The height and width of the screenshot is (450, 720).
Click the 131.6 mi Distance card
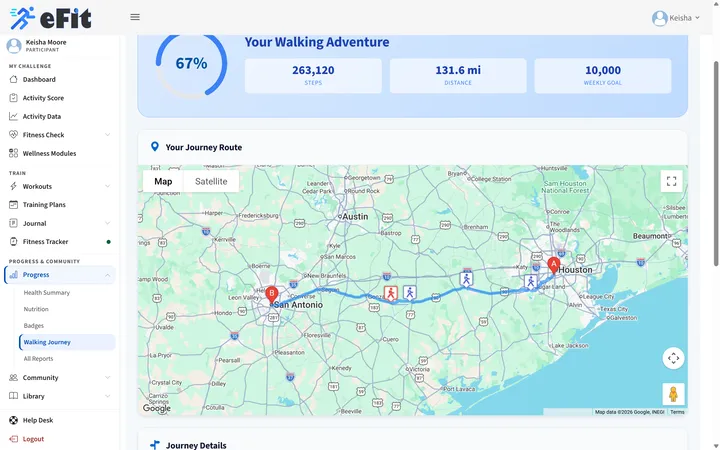[x=458, y=76]
